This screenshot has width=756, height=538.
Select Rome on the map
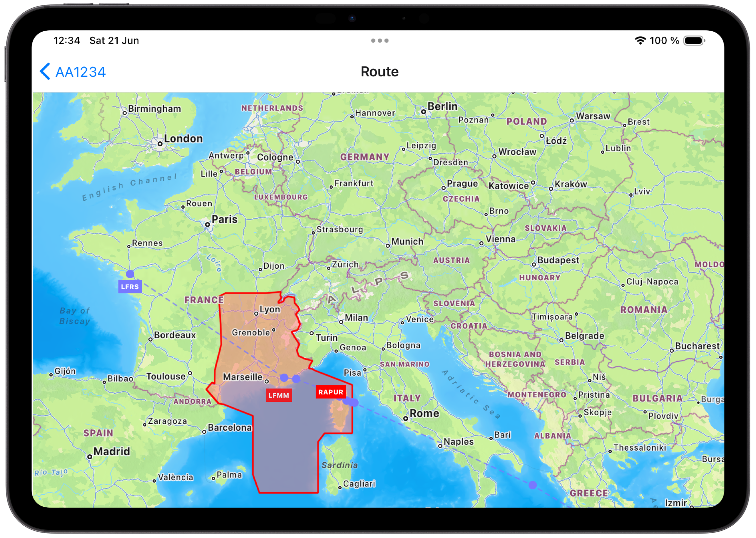point(424,413)
